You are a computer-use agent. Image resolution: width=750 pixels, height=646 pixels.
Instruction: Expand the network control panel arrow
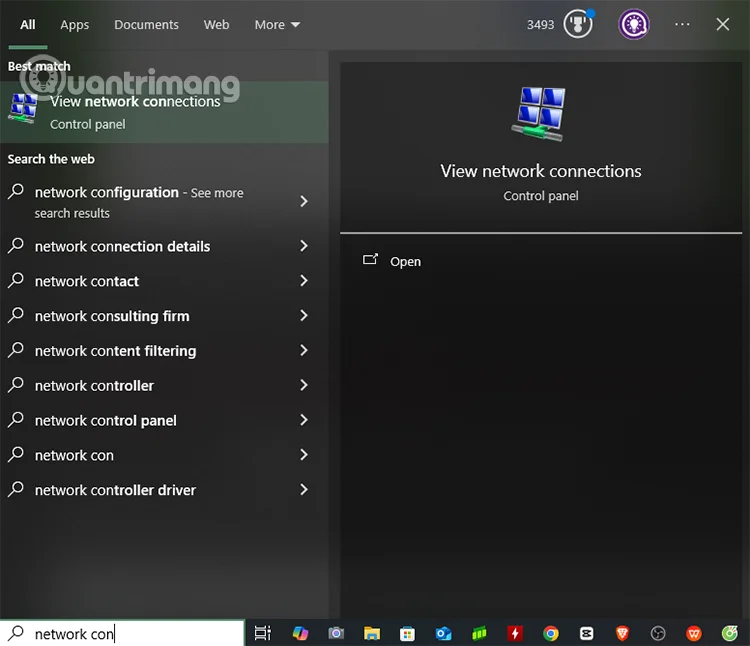(x=304, y=420)
